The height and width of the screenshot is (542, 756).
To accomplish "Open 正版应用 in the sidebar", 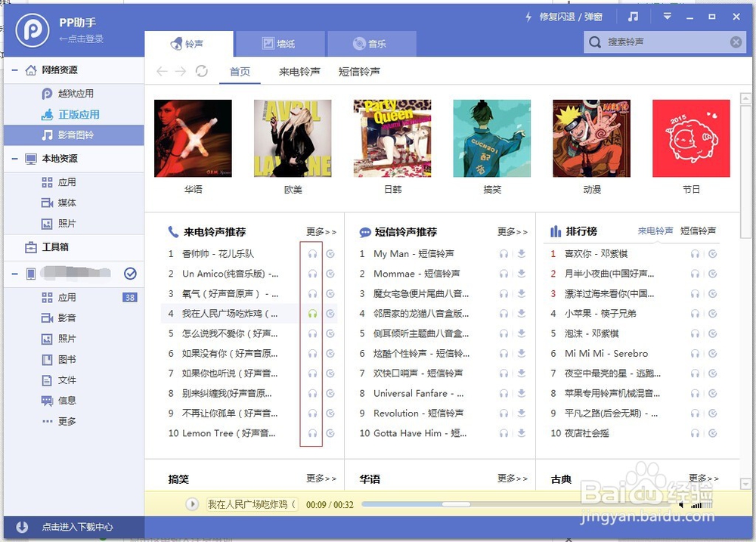I will pyautogui.click(x=74, y=114).
